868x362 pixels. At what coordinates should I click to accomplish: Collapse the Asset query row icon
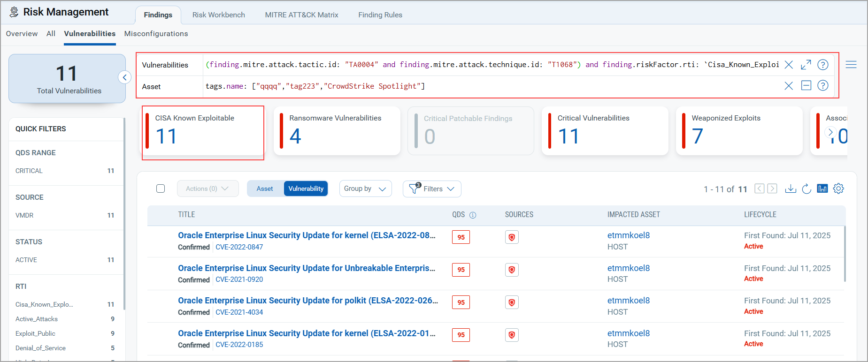point(806,85)
